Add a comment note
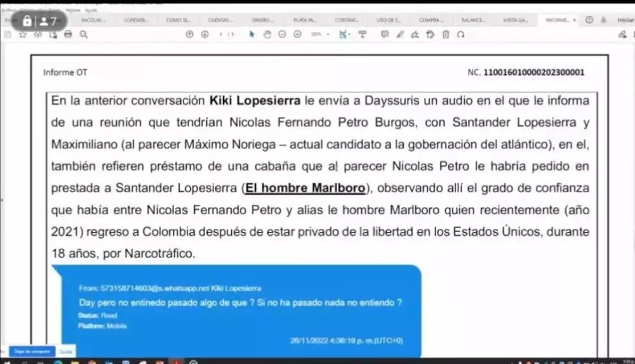635x364 pixels. pyautogui.click(x=385, y=35)
